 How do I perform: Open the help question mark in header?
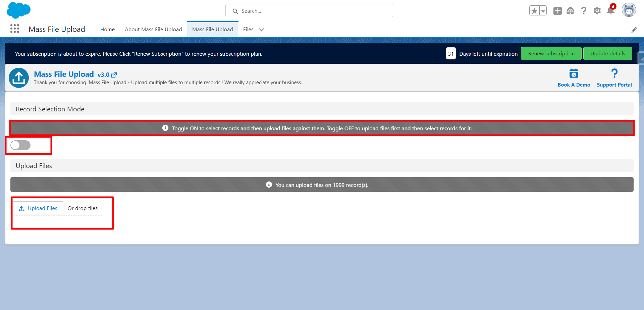tap(584, 11)
